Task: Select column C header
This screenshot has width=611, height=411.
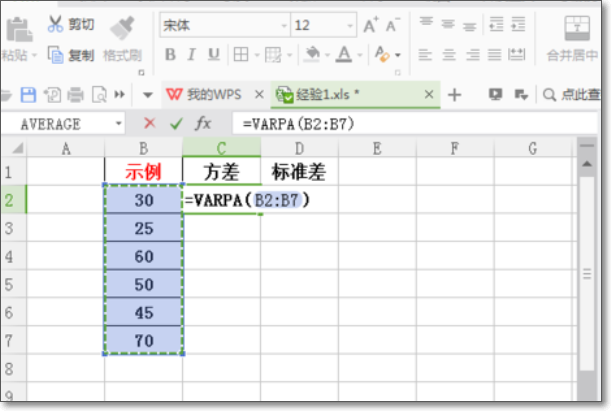Action: 221,148
